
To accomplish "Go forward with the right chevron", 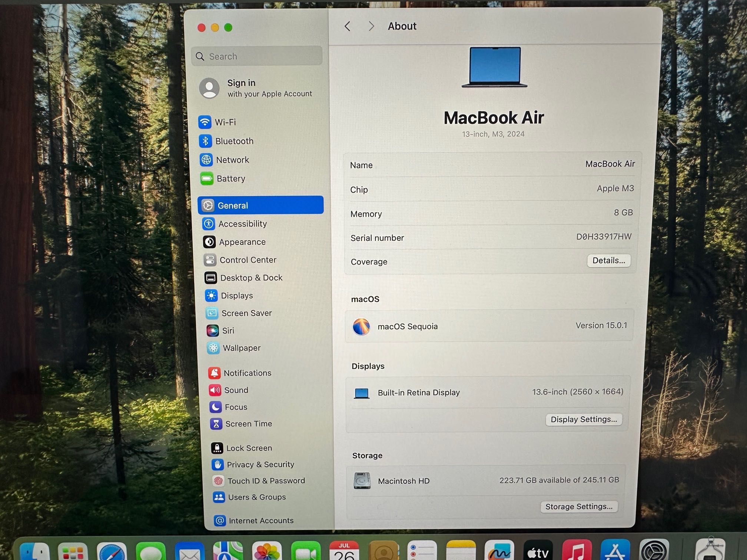I will (371, 26).
